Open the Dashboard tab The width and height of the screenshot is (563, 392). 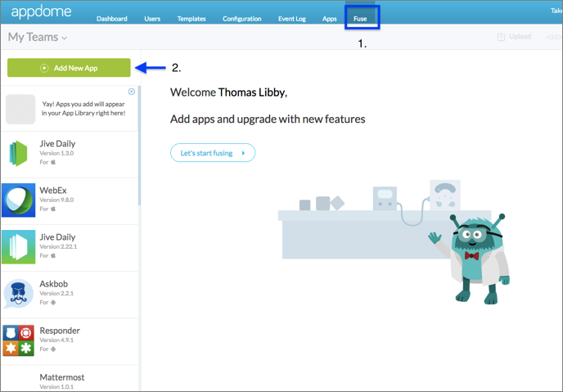tap(111, 19)
